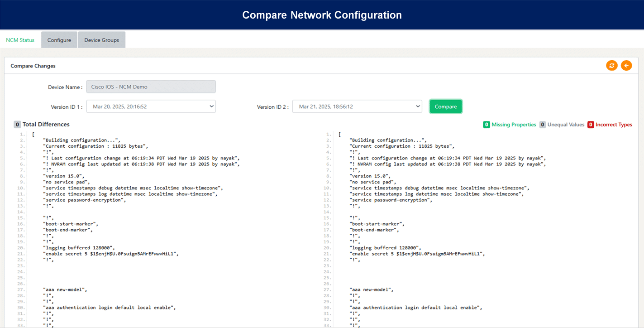This screenshot has width=644, height=328.
Task: Click the Compare Changes panel heading
Action: point(33,66)
